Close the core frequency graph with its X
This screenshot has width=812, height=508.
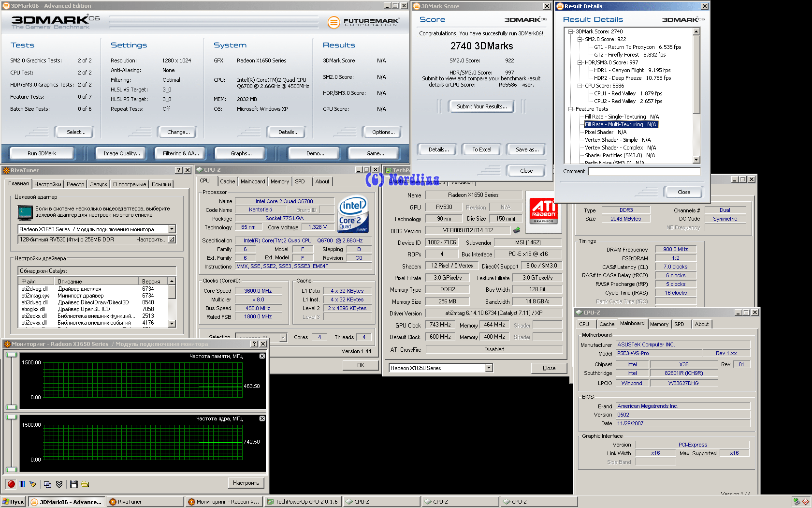(262, 418)
